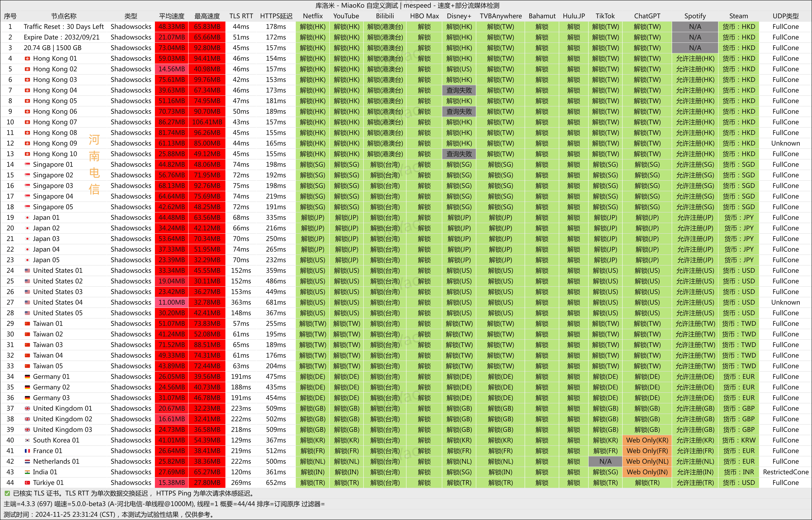812x520 pixels.
Task: Click the UDP类型 column header
Action: point(785,16)
